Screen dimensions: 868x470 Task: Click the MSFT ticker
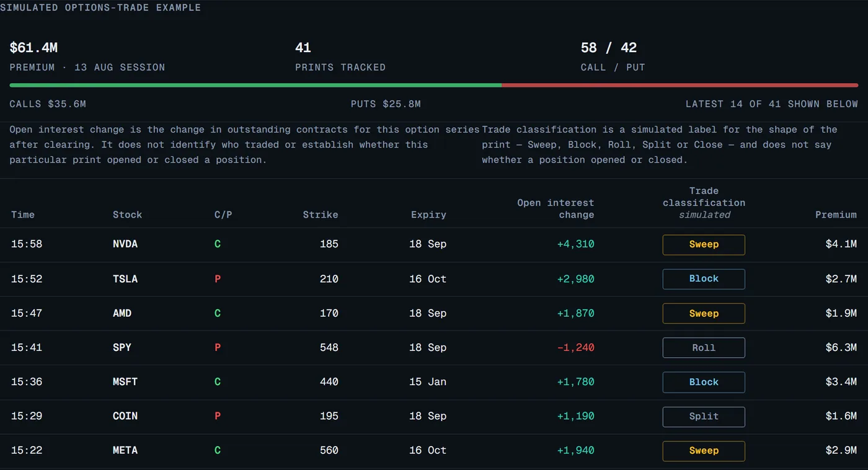(125, 382)
